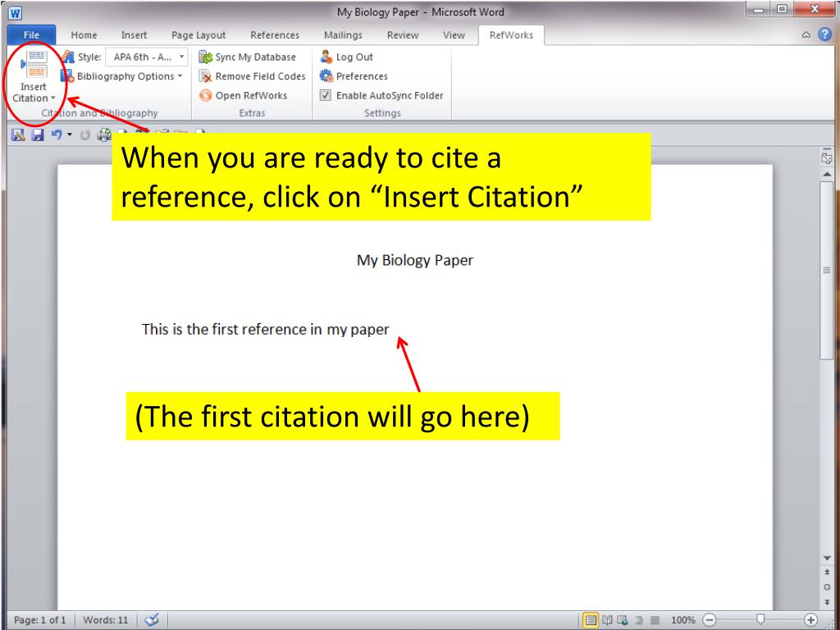This screenshot has height=630, width=840.
Task: Open the Undo history dropdown arrow
Action: click(70, 135)
